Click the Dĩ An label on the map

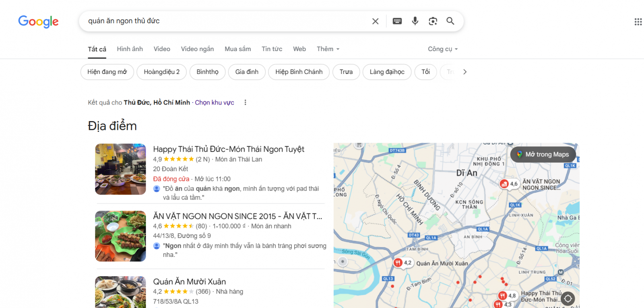[467, 173]
